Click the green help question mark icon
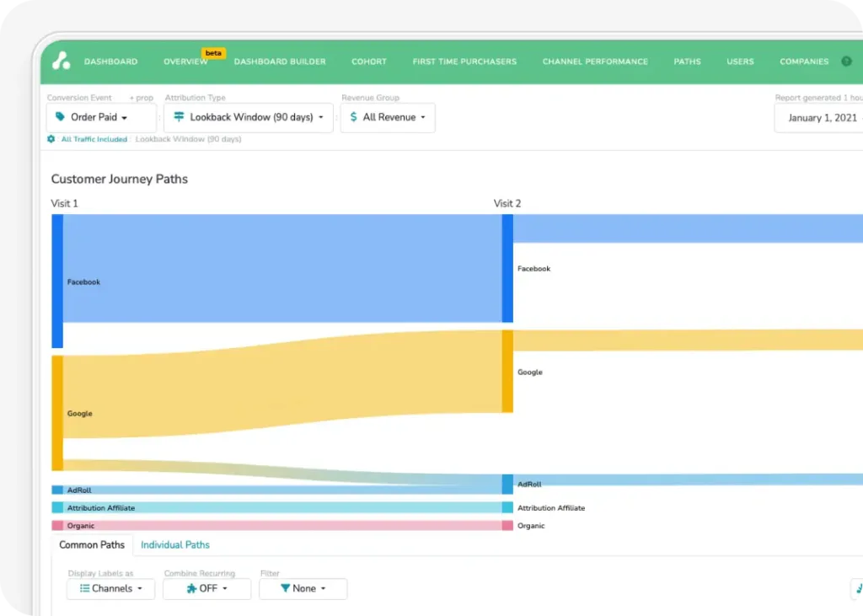863x616 pixels. (846, 62)
